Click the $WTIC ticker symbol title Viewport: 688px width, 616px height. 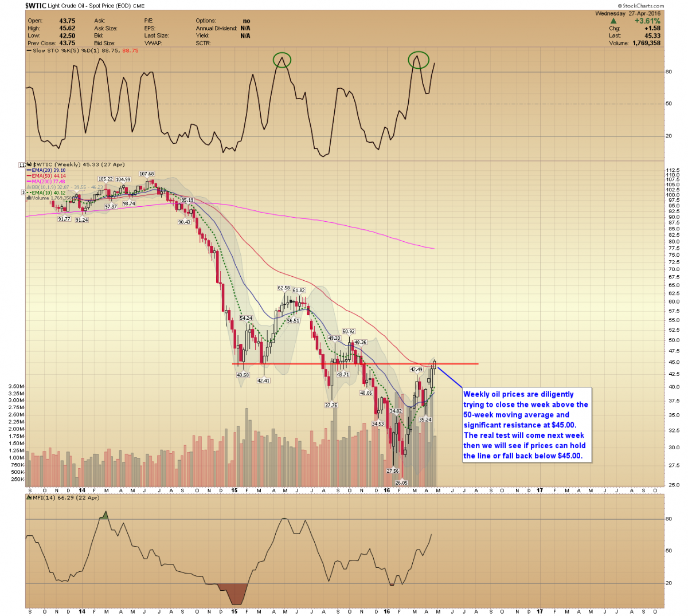point(36,6)
